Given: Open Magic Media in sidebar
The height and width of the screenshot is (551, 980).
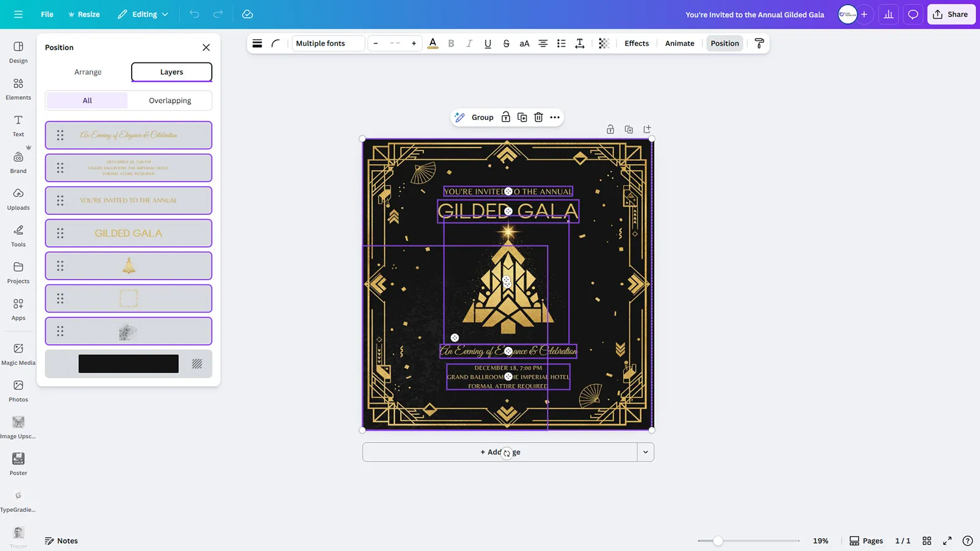Looking at the screenshot, I should pos(18,354).
